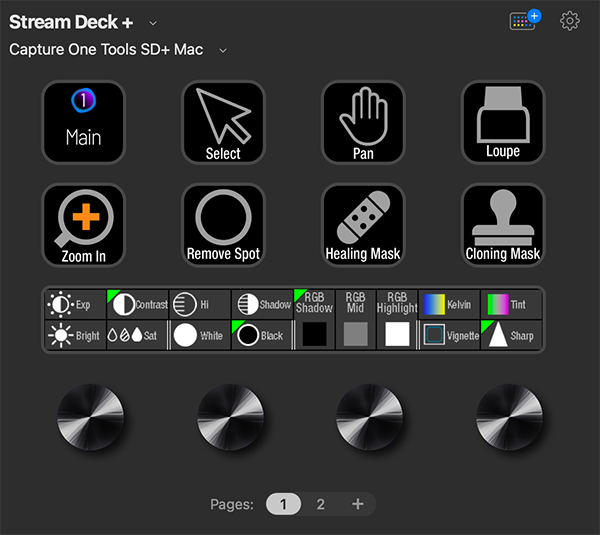This screenshot has width=600, height=535.
Task: Select the third dial knob
Action: (x=370, y=417)
